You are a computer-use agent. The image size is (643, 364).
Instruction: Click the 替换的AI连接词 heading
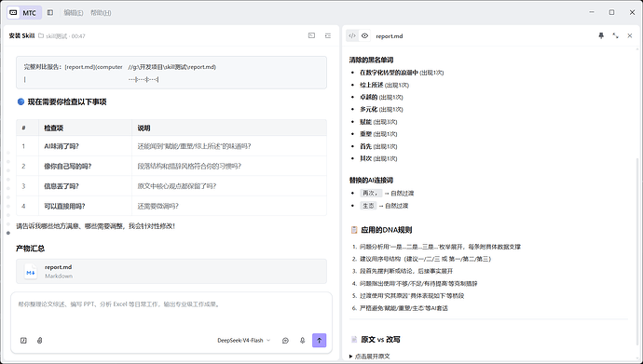371,181
